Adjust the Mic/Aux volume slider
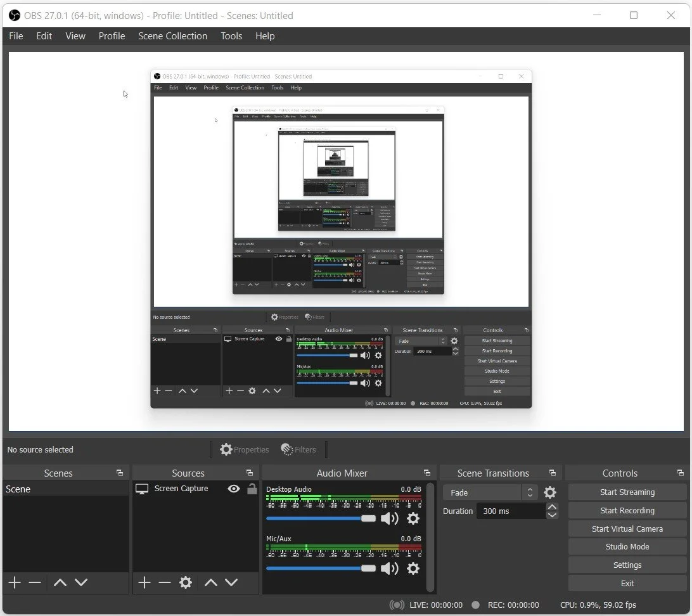692x616 pixels. (x=321, y=568)
